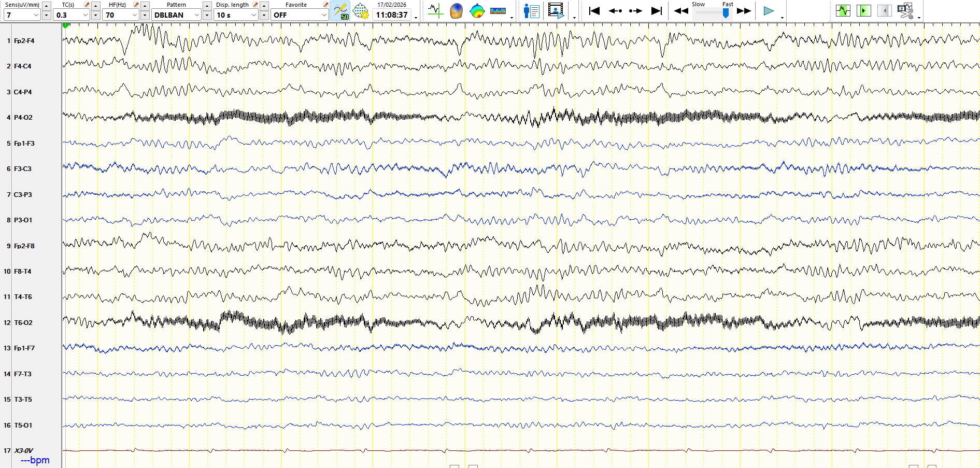Increase sensitivity with the up arrow
Screen dimensions: 980x468
pos(47,5)
